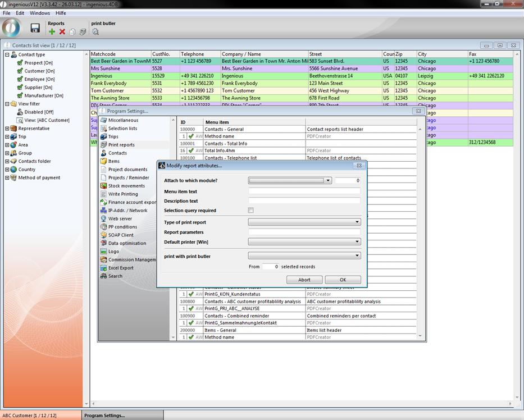Select the Web server settings icon
Viewport: 524px width, 420px height.
click(x=104, y=218)
